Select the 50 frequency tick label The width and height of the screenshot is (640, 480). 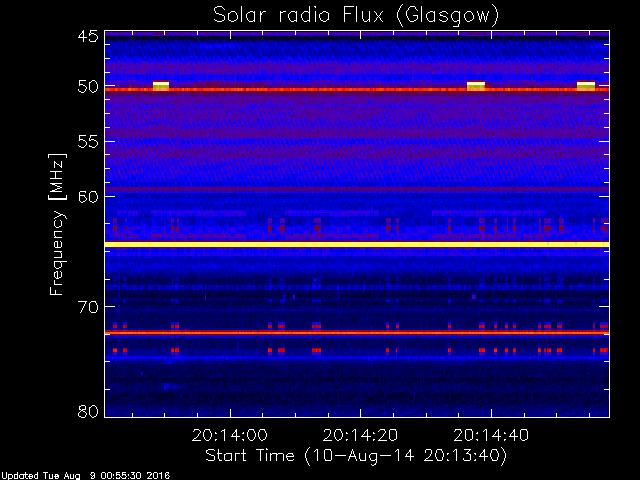click(88, 87)
